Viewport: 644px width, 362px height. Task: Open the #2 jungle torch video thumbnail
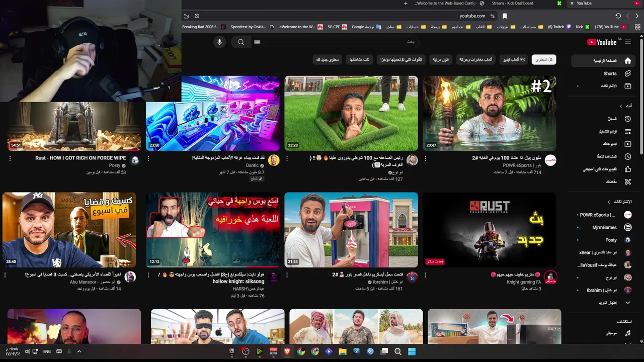(490, 113)
